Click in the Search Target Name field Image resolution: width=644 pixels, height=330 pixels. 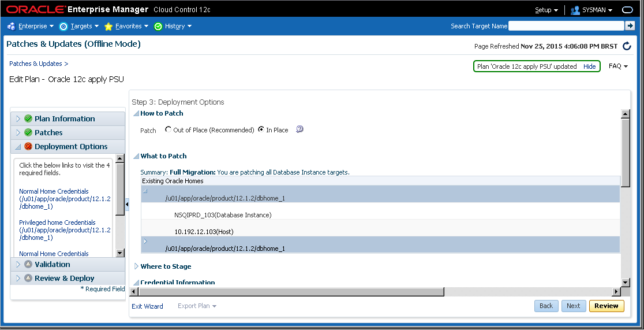[566, 26]
